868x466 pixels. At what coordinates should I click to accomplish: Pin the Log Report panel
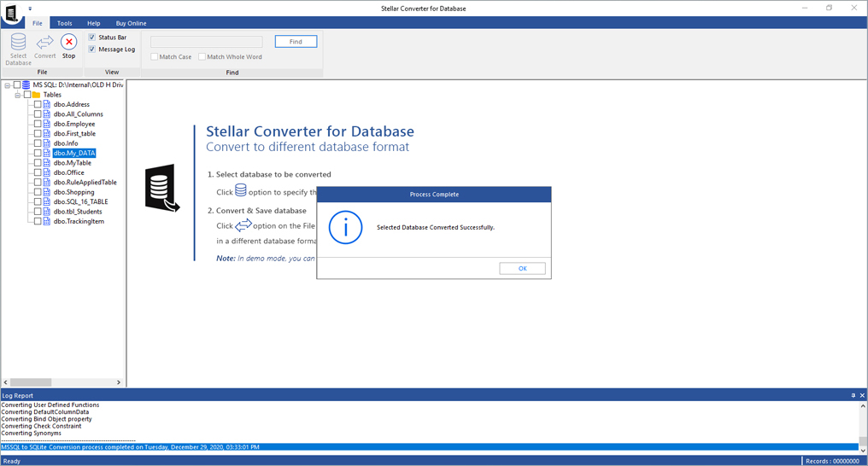(853, 395)
